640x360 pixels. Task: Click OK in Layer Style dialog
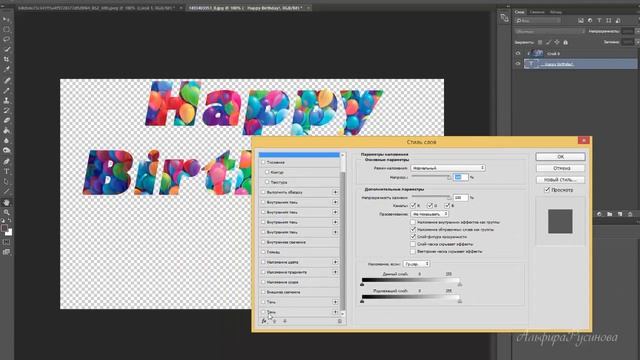tap(560, 157)
